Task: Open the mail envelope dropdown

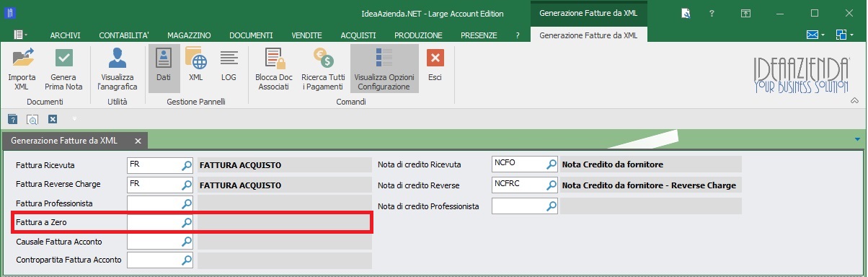Action: (x=815, y=34)
